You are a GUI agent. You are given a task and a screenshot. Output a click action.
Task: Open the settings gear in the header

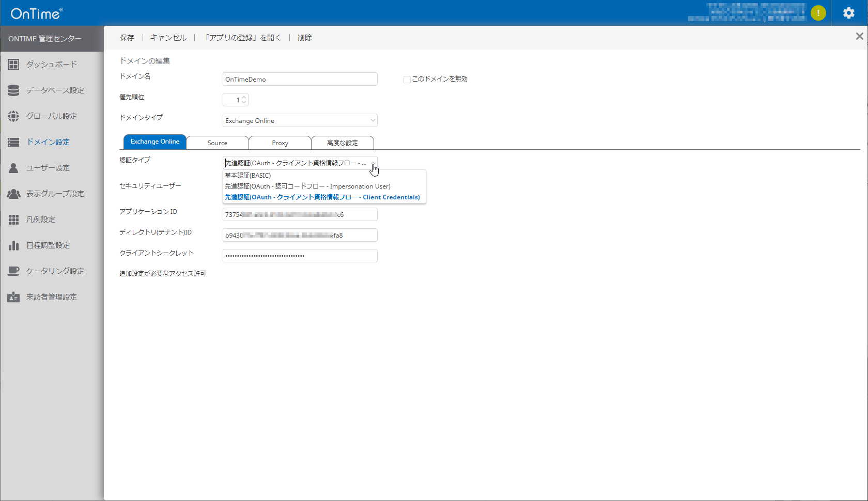(x=849, y=13)
